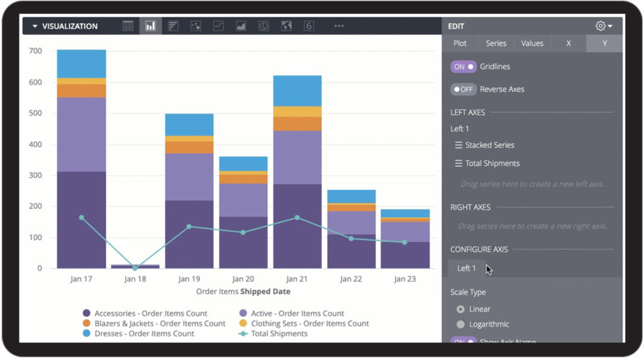Select the table visualization icon
644x359 pixels.
pos(128,26)
